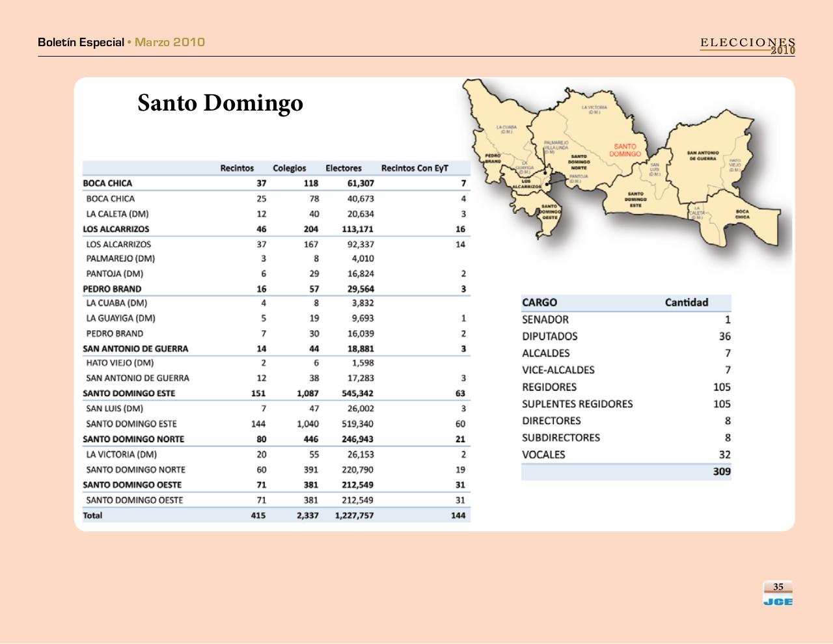Click the page number 35 marker
The image size is (833, 644).
pos(778,587)
